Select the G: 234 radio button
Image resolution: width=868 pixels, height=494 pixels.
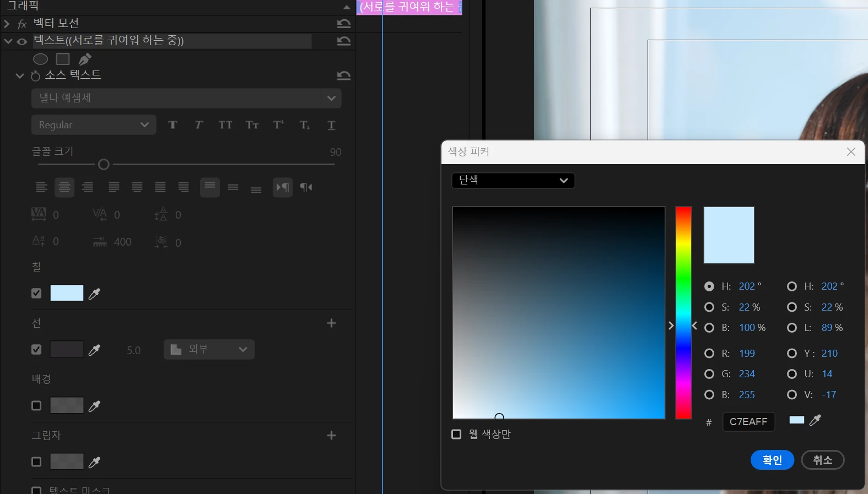709,374
